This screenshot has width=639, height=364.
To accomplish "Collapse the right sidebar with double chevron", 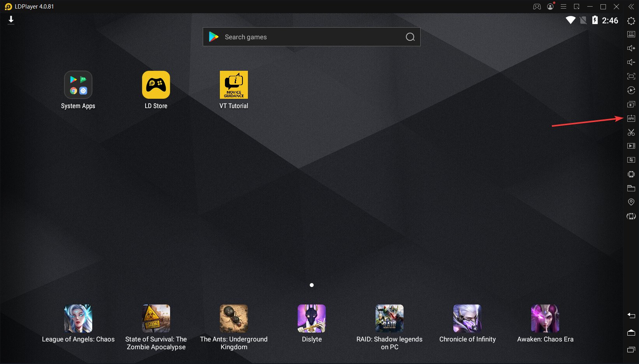I will coord(631,7).
